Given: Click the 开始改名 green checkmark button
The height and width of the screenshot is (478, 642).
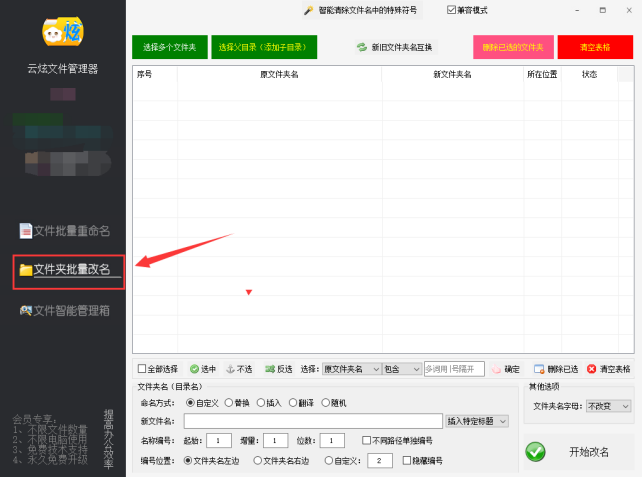Looking at the screenshot, I should [536, 452].
